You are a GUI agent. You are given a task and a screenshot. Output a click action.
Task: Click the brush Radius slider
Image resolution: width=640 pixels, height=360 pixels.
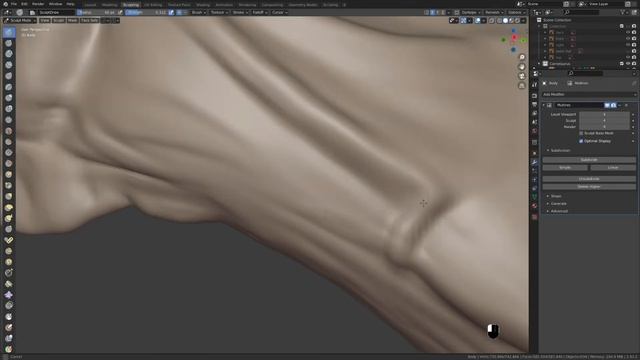click(96, 12)
